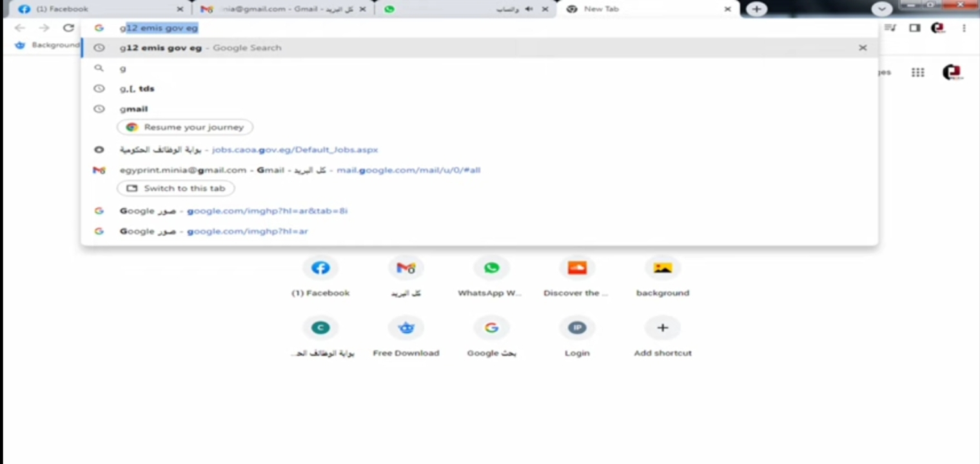Open the 'Discover the ...' SoundCloud shortcut

tap(577, 278)
